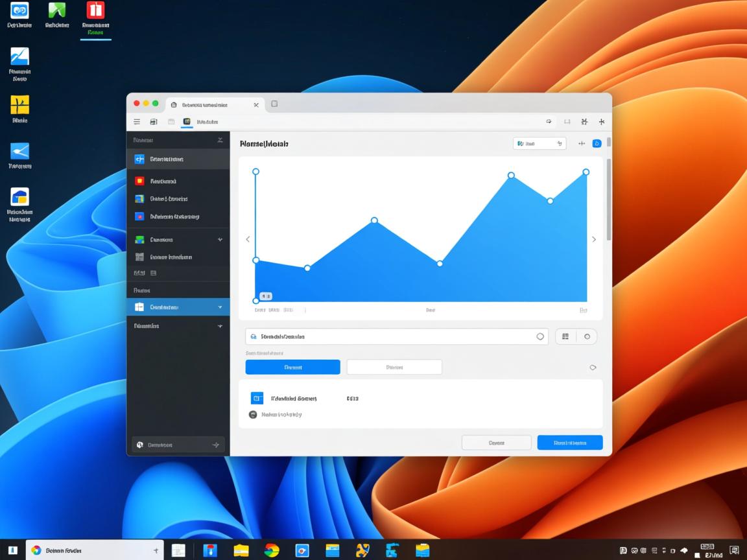Screen dimensions: 747x560
Task: Click the plus icon near the date selector
Action: (x=582, y=143)
